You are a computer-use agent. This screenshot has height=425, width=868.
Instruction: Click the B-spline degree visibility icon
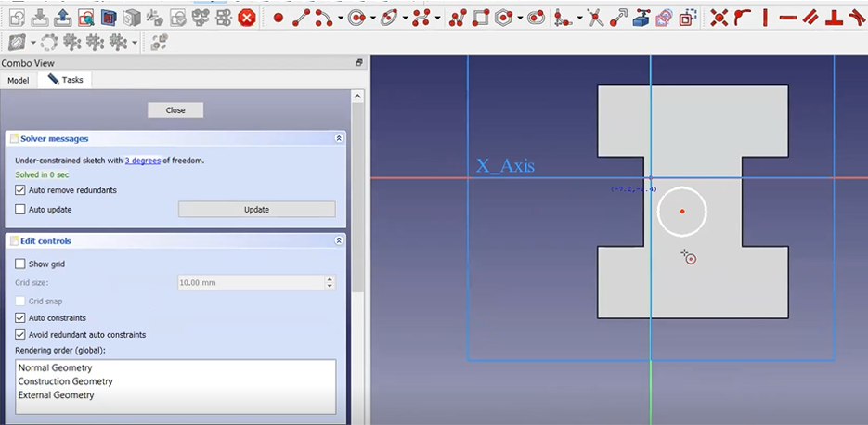click(19, 42)
